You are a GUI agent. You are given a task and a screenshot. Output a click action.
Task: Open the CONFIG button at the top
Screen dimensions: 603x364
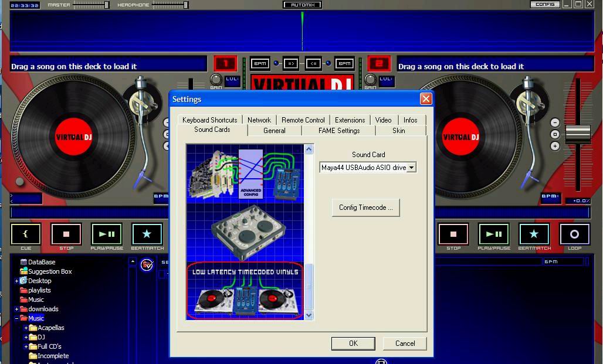click(545, 5)
